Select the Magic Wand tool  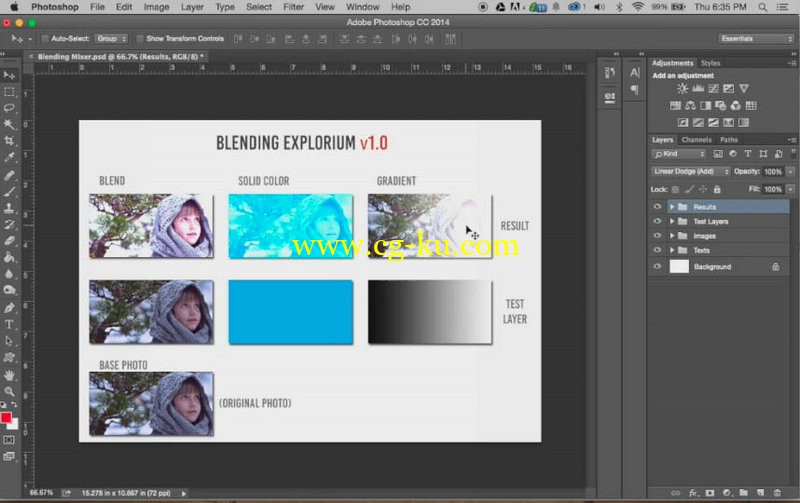click(9, 124)
